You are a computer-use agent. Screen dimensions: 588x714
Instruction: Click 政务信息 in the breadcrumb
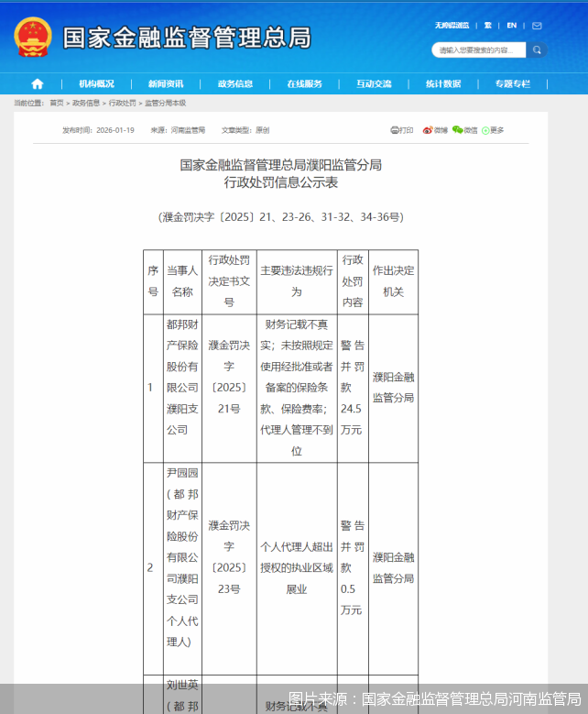point(86,103)
